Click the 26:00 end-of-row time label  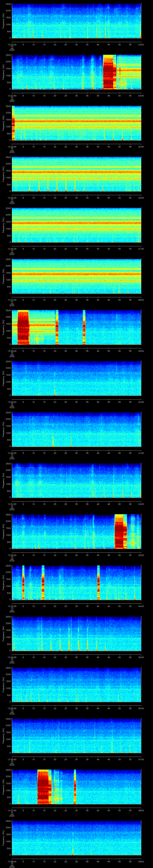141,198
